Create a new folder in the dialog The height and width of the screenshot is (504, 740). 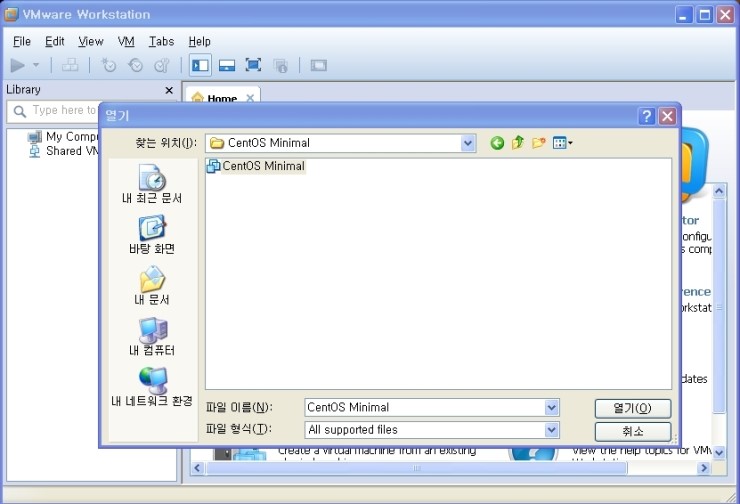(x=539, y=143)
